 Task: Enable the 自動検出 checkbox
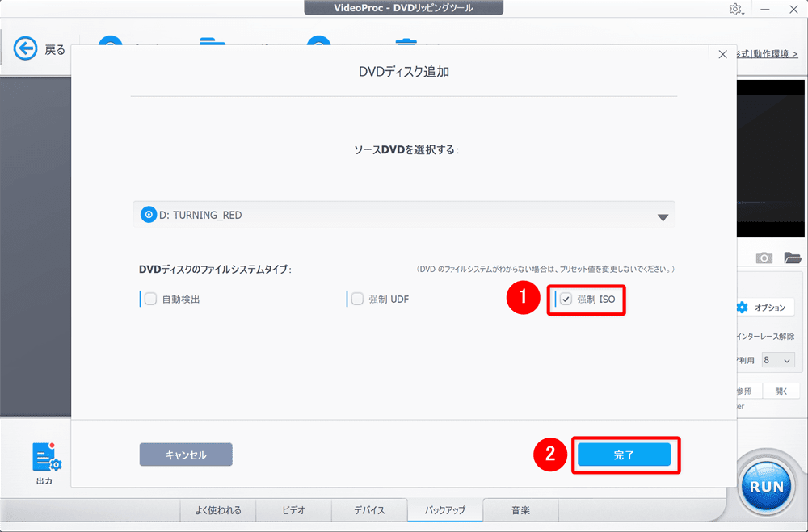point(150,299)
